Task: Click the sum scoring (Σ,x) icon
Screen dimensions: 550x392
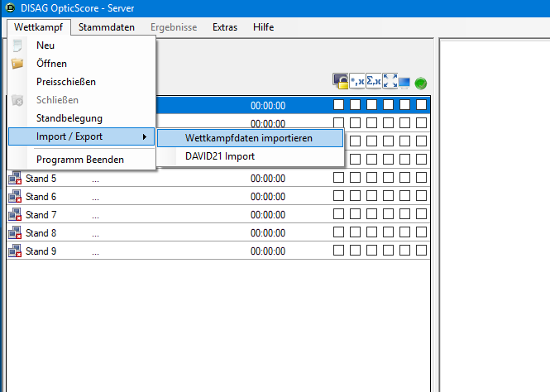Action: pyautogui.click(x=374, y=81)
